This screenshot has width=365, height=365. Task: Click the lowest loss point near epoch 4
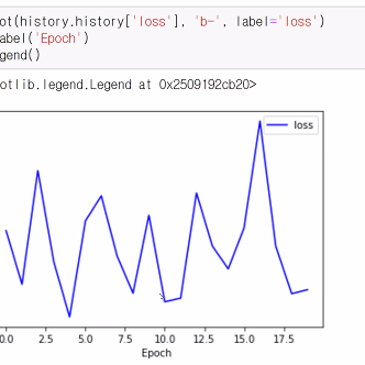70,316
